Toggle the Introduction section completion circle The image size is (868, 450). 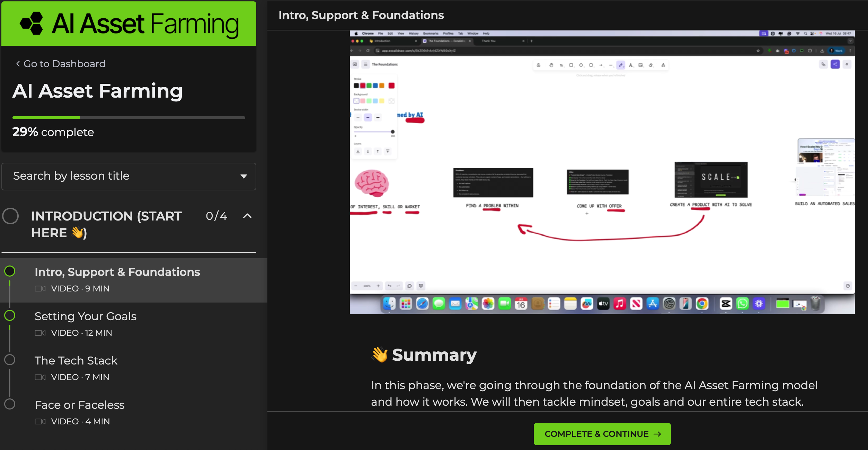pos(10,216)
